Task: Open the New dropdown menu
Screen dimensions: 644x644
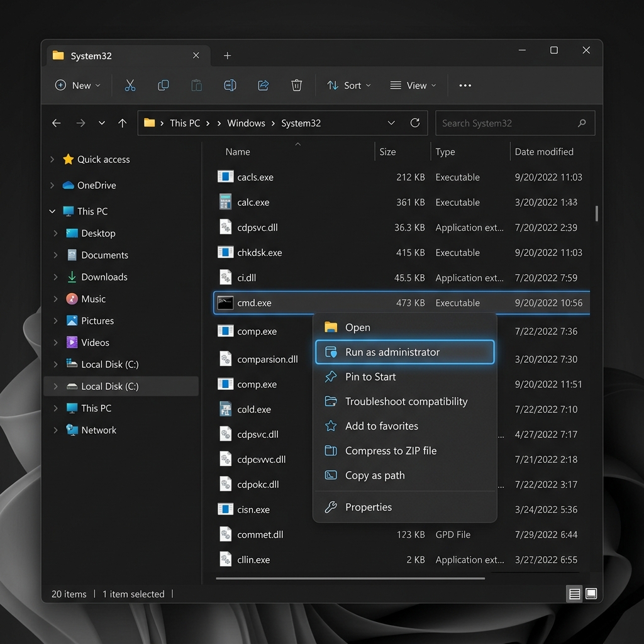Action: pyautogui.click(x=77, y=86)
